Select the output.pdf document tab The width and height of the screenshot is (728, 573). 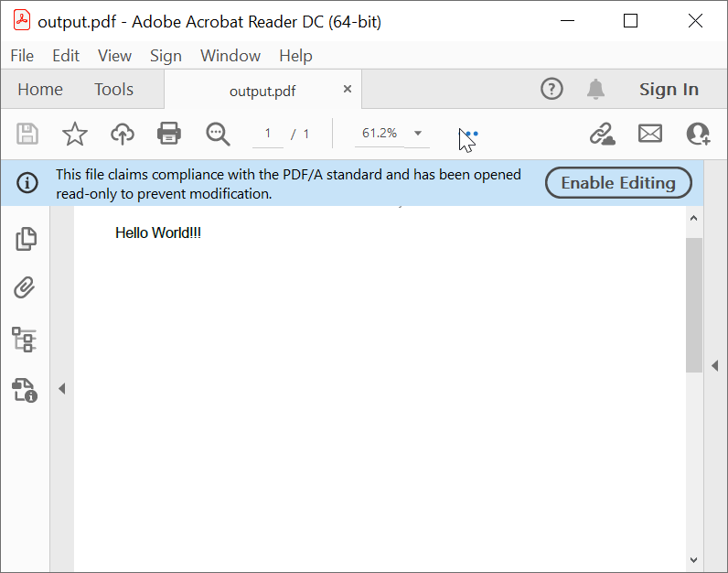pyautogui.click(x=262, y=91)
